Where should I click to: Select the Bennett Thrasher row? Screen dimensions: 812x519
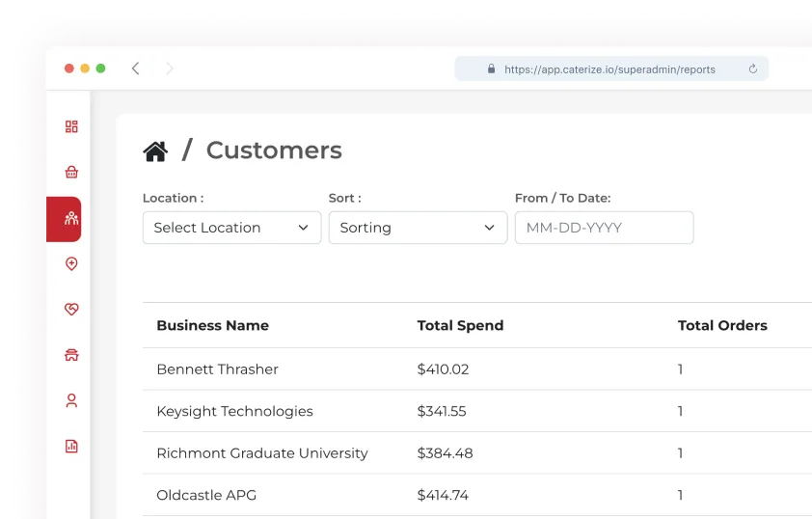tap(217, 369)
